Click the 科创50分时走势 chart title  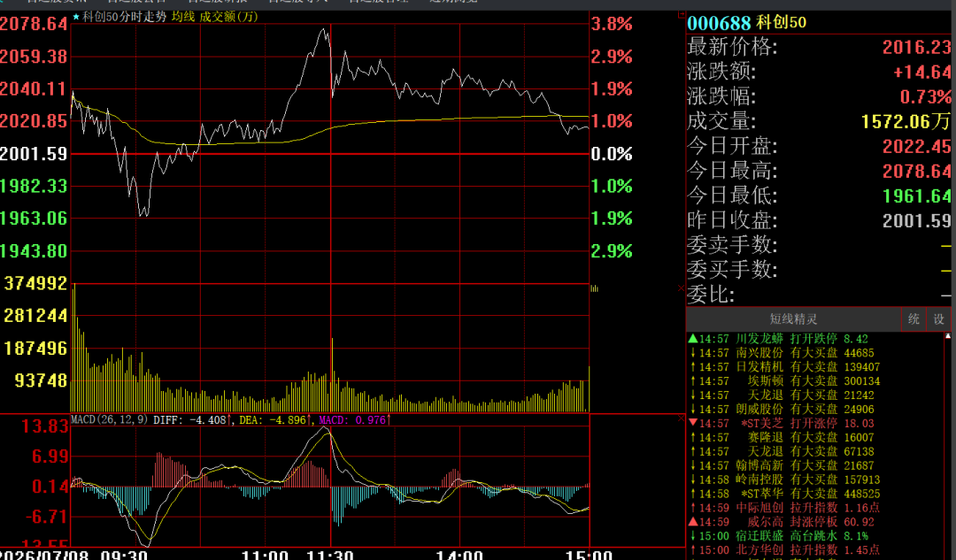click(125, 17)
